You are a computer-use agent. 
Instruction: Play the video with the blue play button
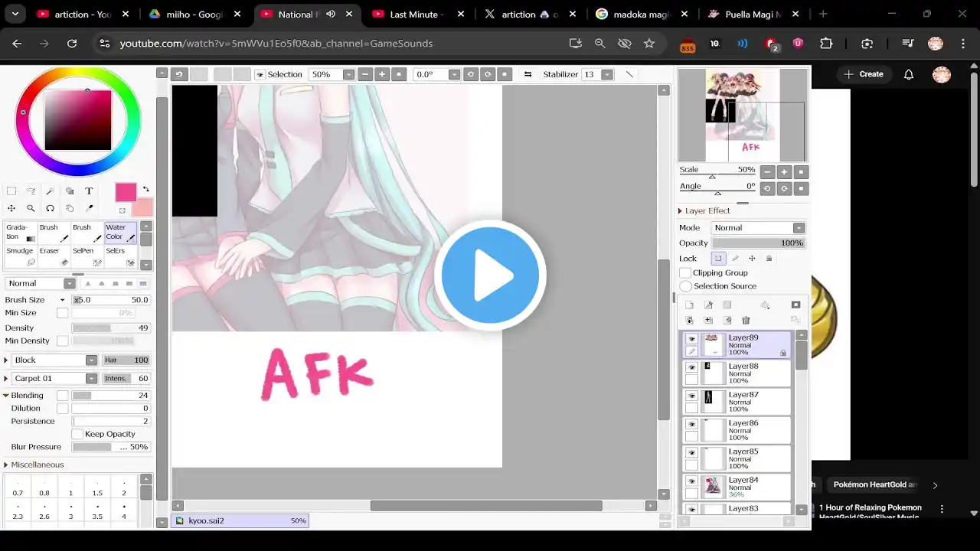pos(490,275)
